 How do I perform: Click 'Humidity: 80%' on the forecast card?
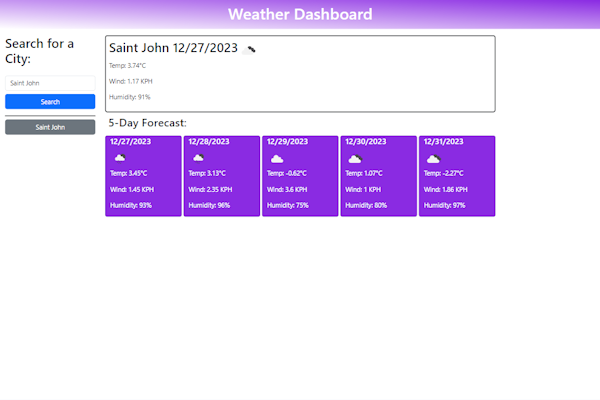[366, 206]
